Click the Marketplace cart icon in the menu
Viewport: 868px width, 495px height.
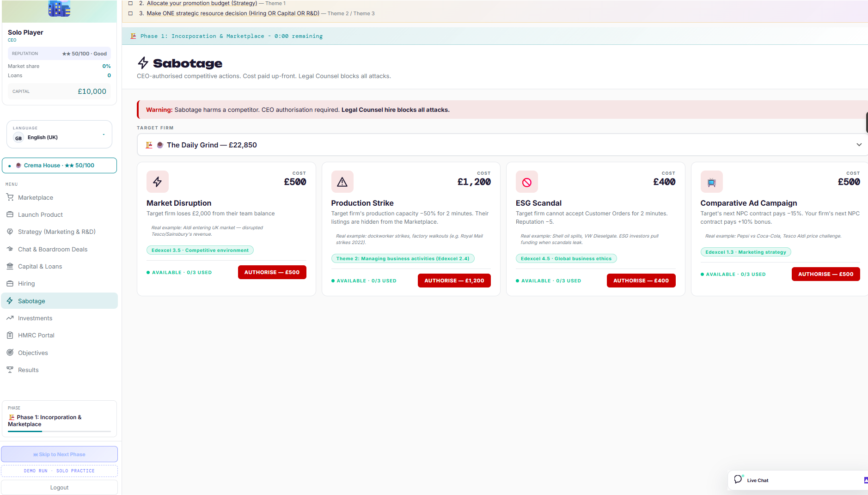(10, 197)
